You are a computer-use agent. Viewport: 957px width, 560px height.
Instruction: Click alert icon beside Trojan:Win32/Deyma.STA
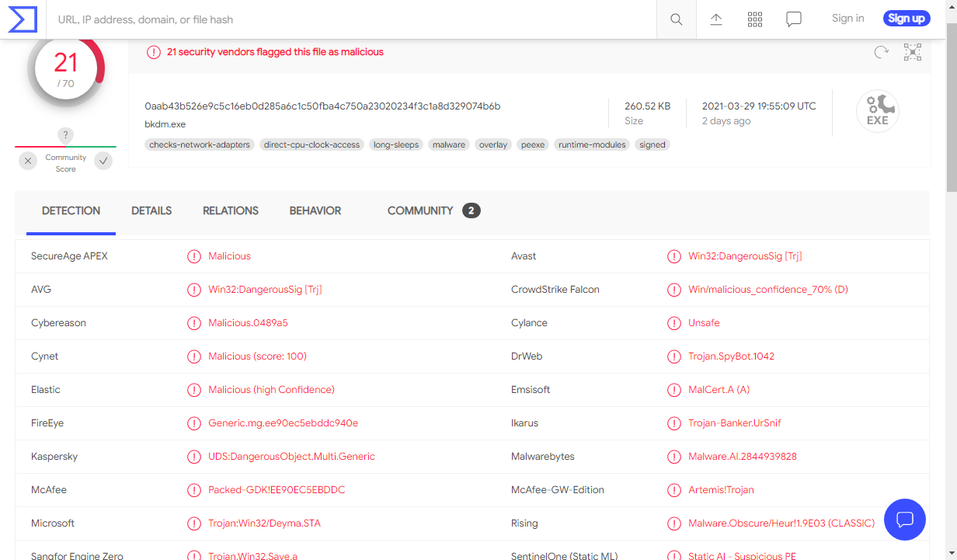pos(194,523)
